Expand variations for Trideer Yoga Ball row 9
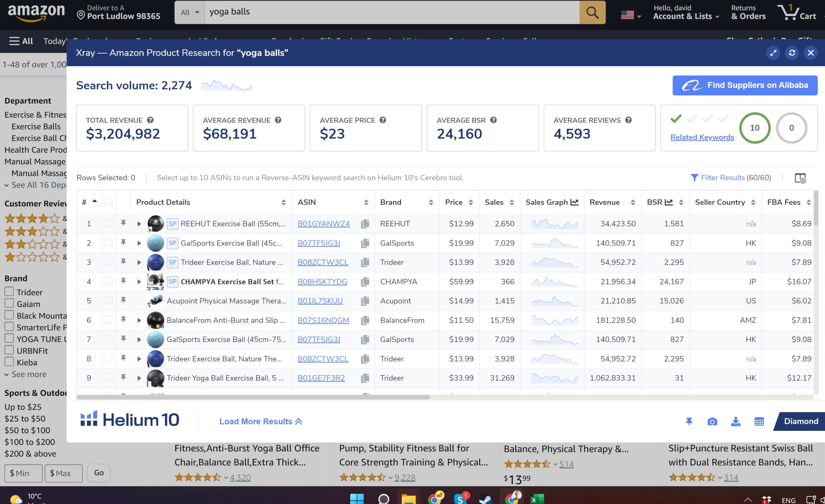Viewport: 825px width, 504px height. [x=139, y=378]
